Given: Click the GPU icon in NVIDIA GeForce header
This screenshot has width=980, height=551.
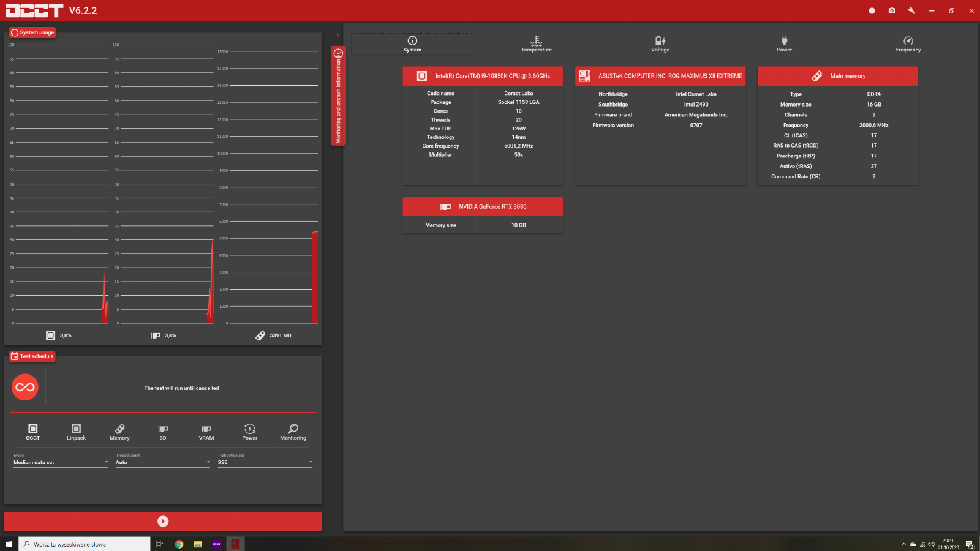Looking at the screenshot, I should click(x=446, y=207).
